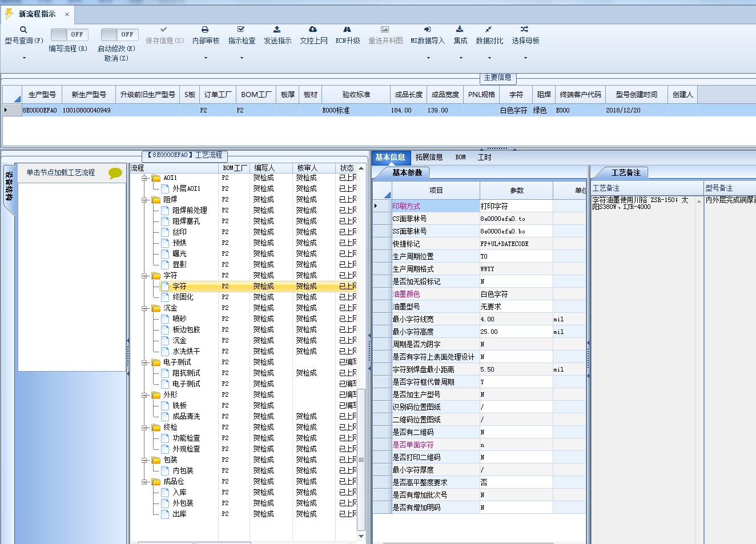Click the lightning icon on the 新流程指示 tab
The height and width of the screenshot is (544, 756).
pos(9,14)
